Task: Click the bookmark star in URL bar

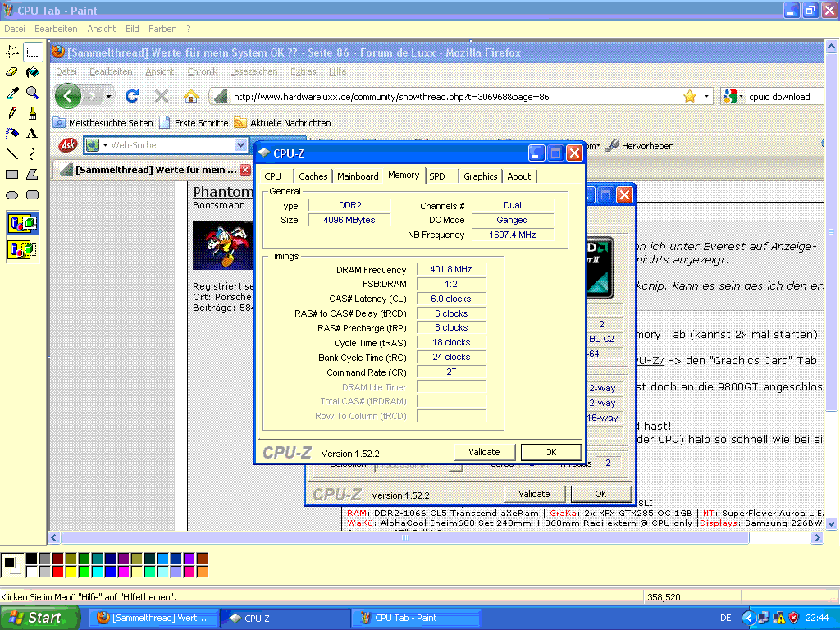Action: [x=689, y=97]
